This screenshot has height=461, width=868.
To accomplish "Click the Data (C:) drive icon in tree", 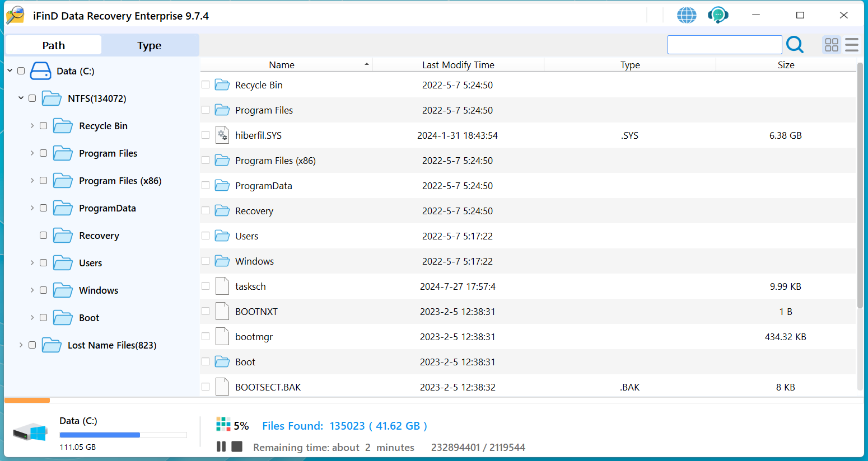I will tap(40, 71).
